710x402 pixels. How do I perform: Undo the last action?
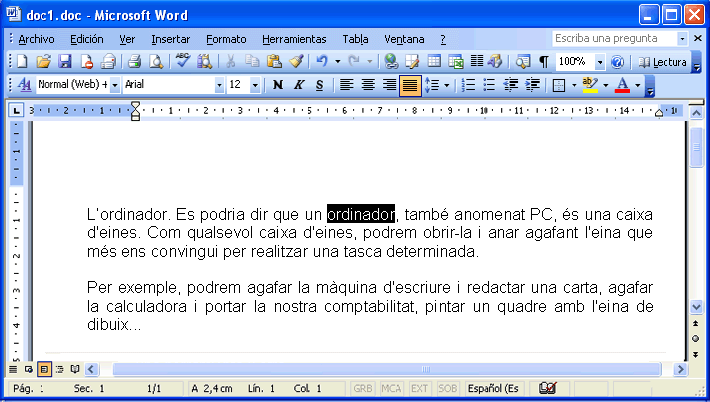coord(321,62)
